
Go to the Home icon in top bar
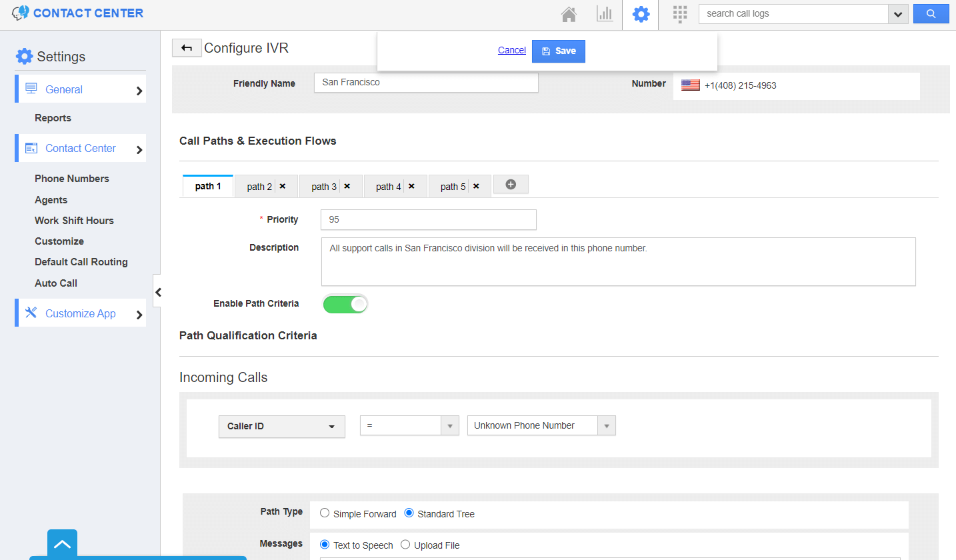tap(569, 14)
